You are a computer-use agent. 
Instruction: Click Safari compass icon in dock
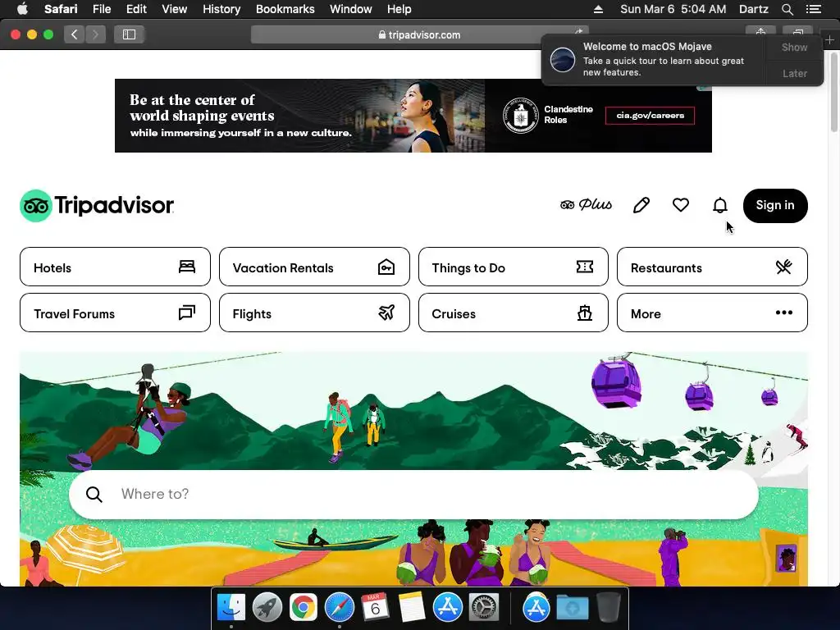[340, 607]
